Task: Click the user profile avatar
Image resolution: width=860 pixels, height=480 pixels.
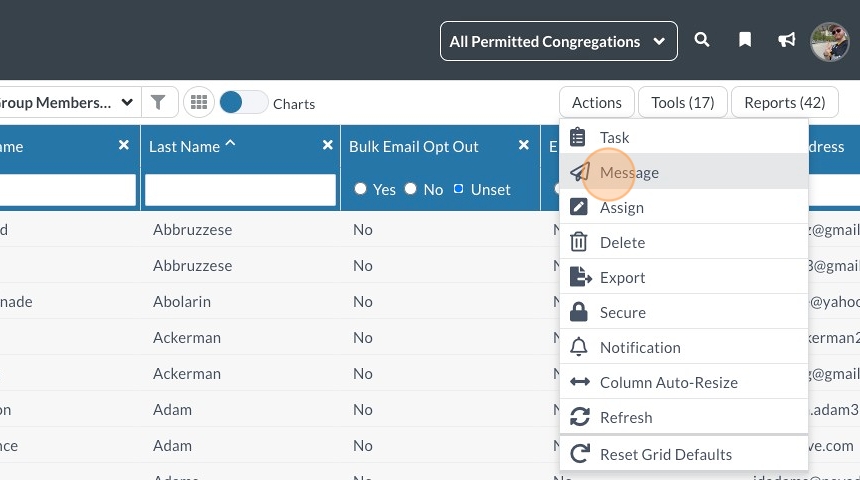Action: (829, 42)
